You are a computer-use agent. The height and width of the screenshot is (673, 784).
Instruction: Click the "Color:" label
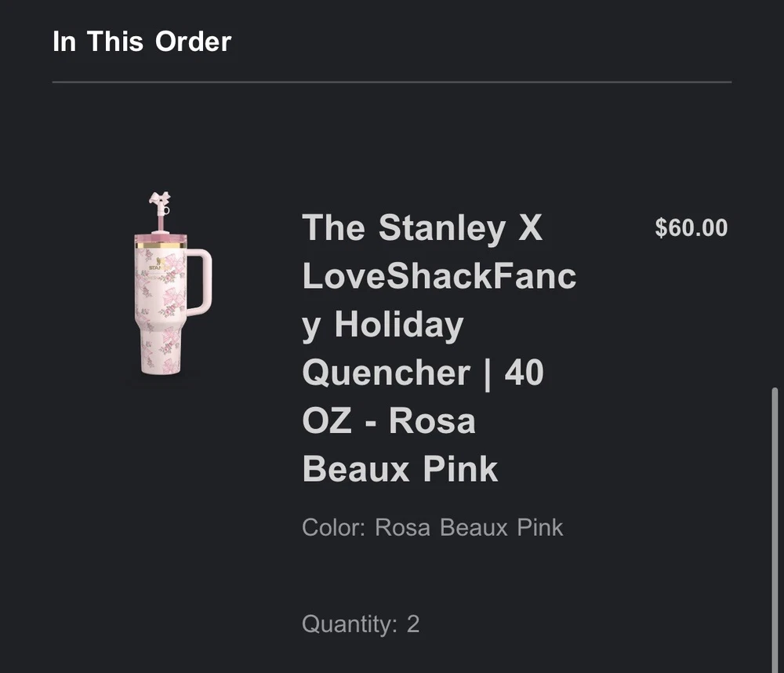333,527
